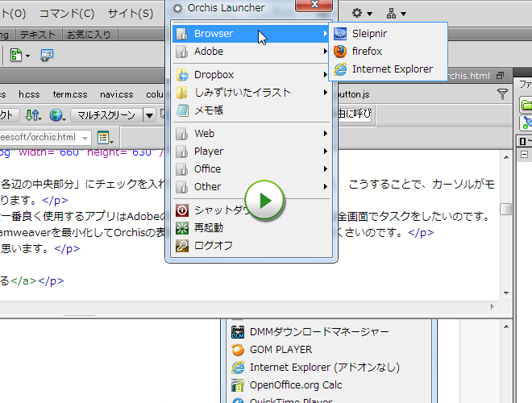Open the Adobe submenu in Orchis Launcher

251,52
